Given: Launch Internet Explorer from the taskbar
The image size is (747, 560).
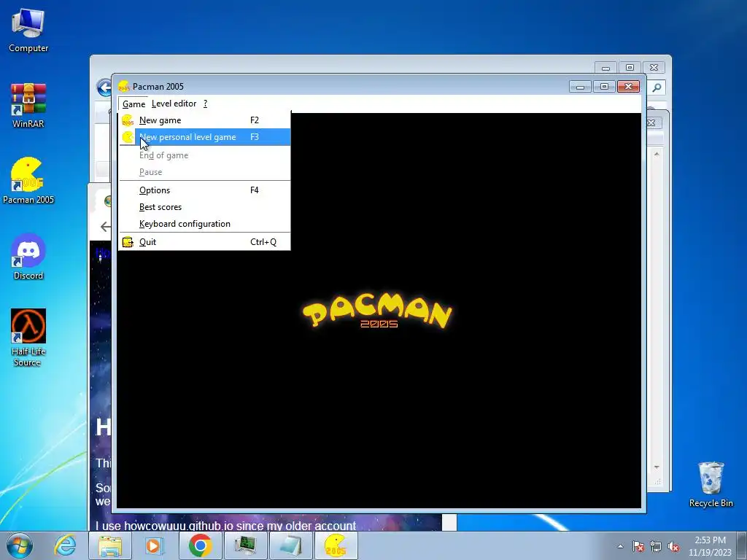Looking at the screenshot, I should pyautogui.click(x=65, y=545).
